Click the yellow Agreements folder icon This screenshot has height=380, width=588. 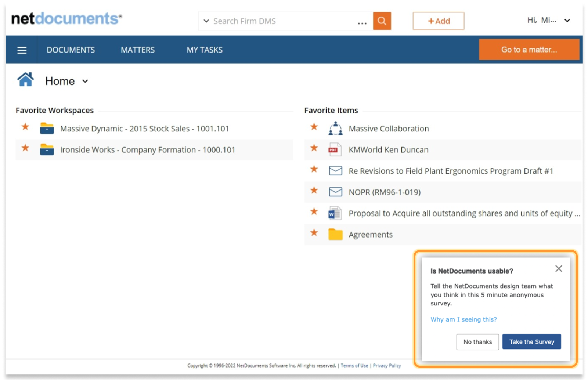pyautogui.click(x=335, y=234)
